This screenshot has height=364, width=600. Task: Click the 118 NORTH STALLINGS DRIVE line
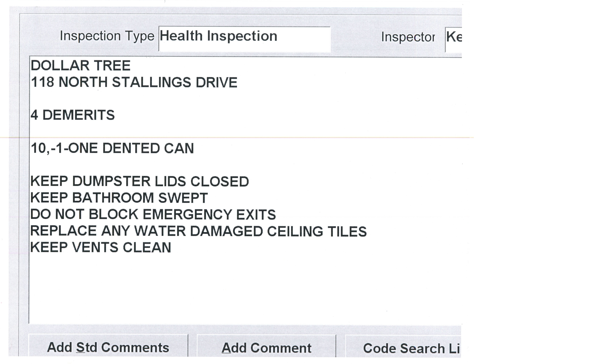[x=134, y=82]
